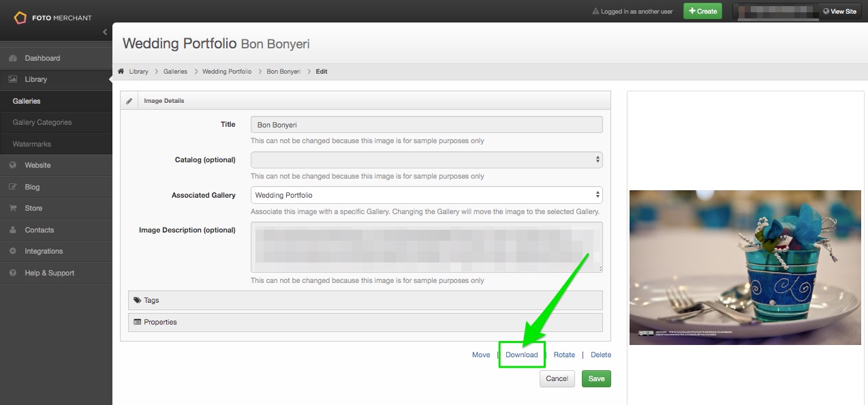The image size is (868, 405).
Task: Select Galleries in the sidebar
Action: (56, 101)
